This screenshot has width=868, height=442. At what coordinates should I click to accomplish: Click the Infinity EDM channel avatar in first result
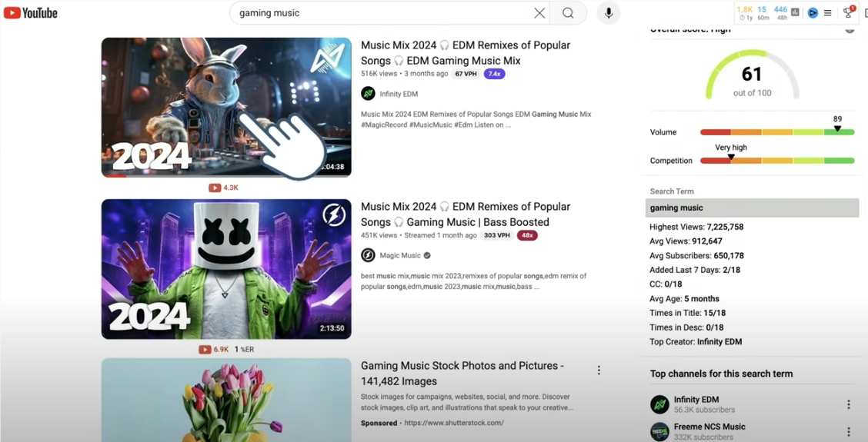[368, 94]
